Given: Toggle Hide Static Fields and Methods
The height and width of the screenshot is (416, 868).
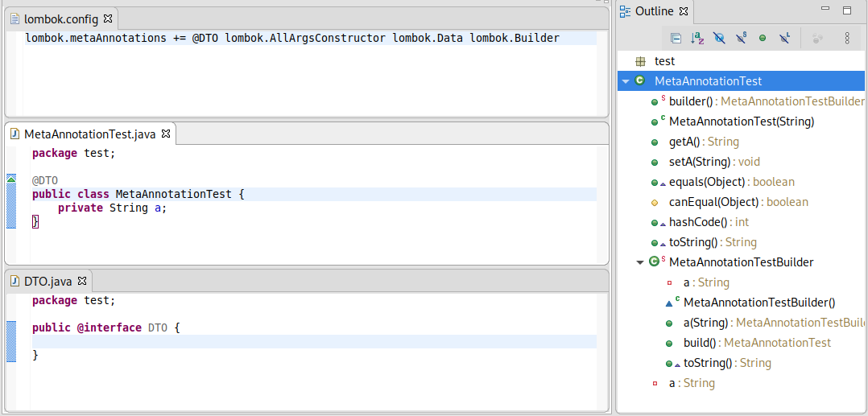Looking at the screenshot, I should [x=741, y=38].
